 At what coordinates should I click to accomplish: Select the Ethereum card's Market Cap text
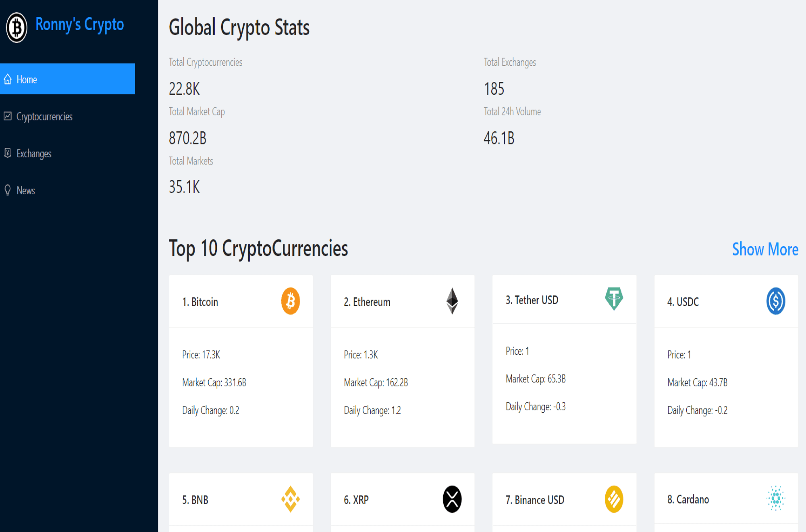tap(376, 382)
